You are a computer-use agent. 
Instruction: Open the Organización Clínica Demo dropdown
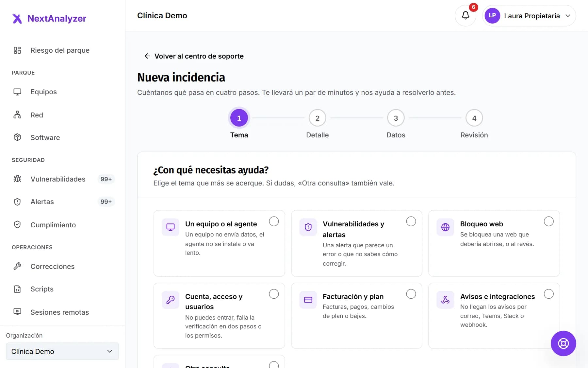(62, 351)
